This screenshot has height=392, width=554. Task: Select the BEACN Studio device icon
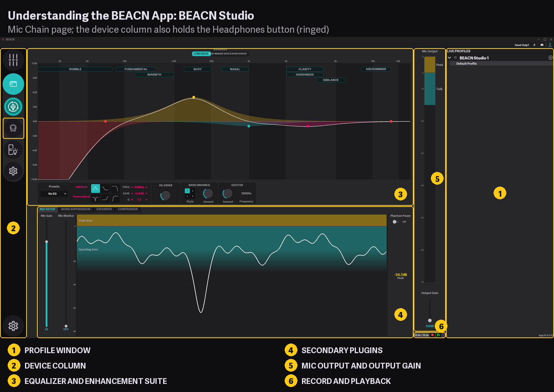pos(13,84)
